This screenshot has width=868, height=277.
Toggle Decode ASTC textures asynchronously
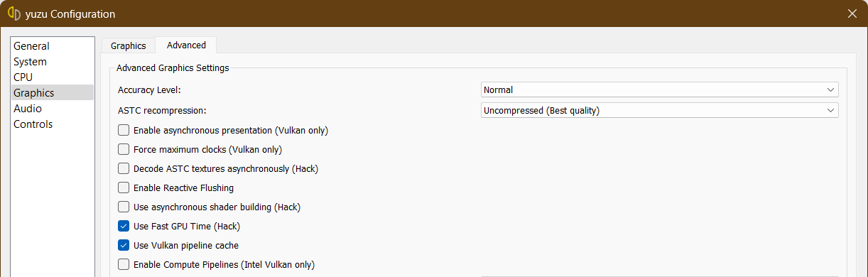(124, 169)
